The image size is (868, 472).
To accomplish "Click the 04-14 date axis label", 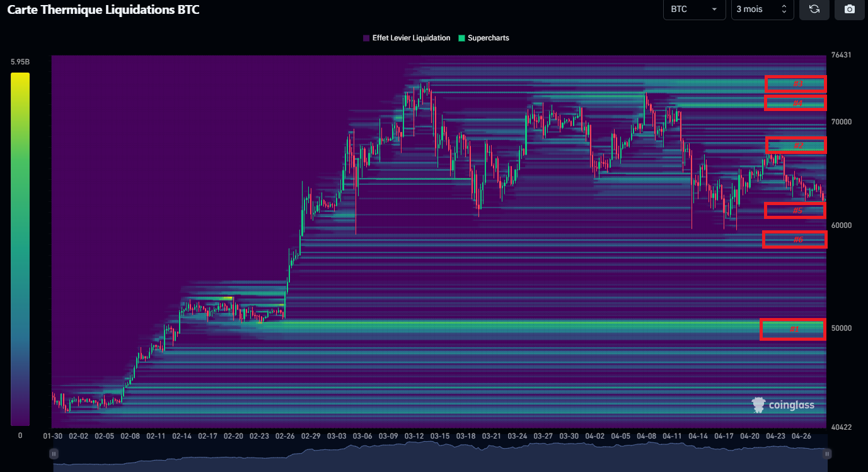I will pos(698,436).
